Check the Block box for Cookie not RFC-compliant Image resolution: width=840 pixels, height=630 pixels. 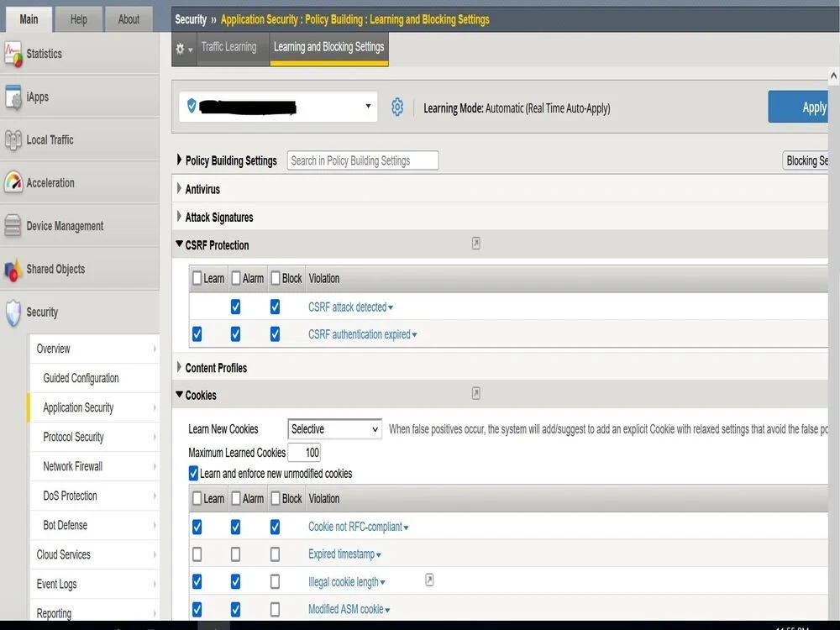point(275,527)
